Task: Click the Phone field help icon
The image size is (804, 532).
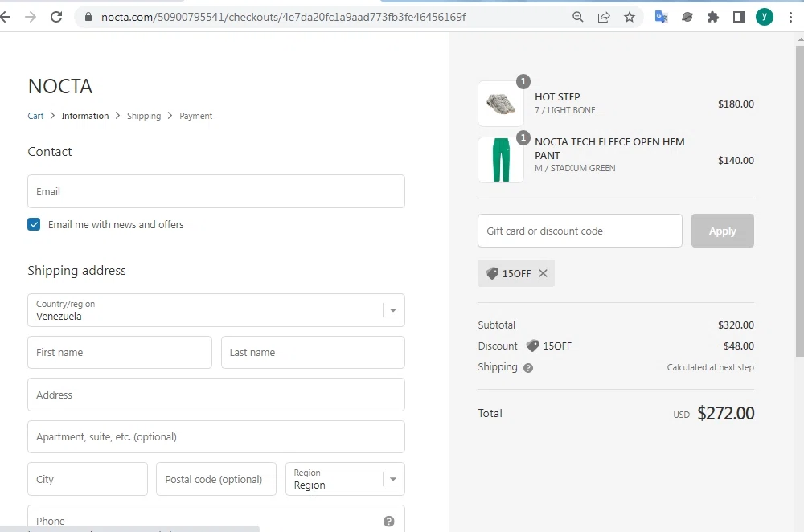Action: (x=388, y=522)
